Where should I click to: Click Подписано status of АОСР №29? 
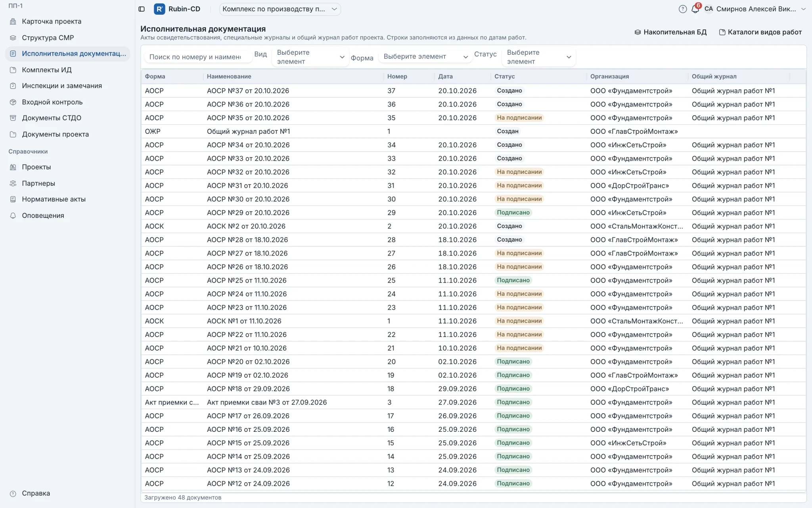513,212
